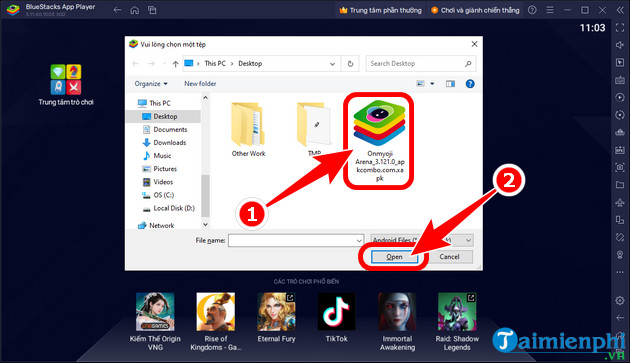Expand the address bar path dropdown
Viewport: 630px width, 363px height.
pyautogui.click(x=332, y=64)
